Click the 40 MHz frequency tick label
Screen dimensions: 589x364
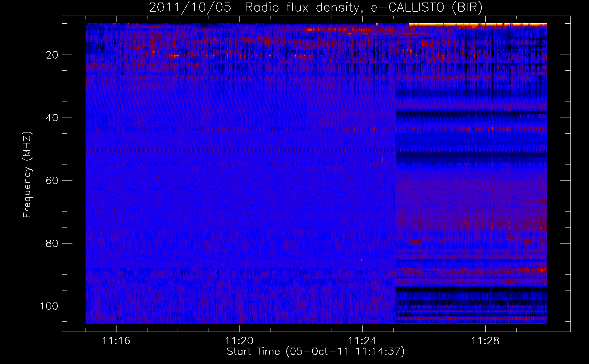coord(52,118)
